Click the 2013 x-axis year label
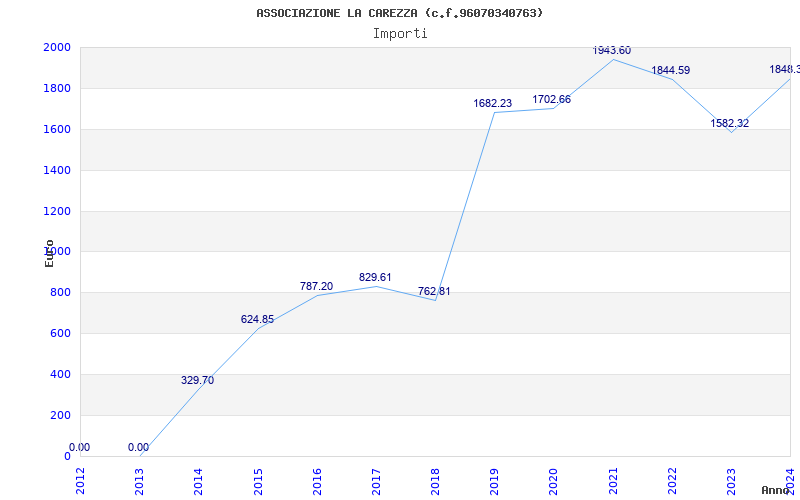This screenshot has width=800, height=500. tap(139, 481)
